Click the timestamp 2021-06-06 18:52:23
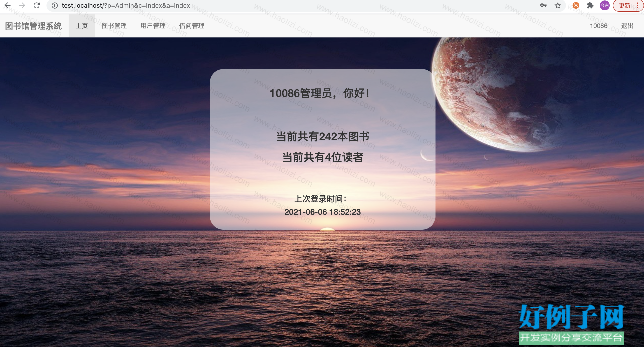The height and width of the screenshot is (347, 644). (322, 212)
